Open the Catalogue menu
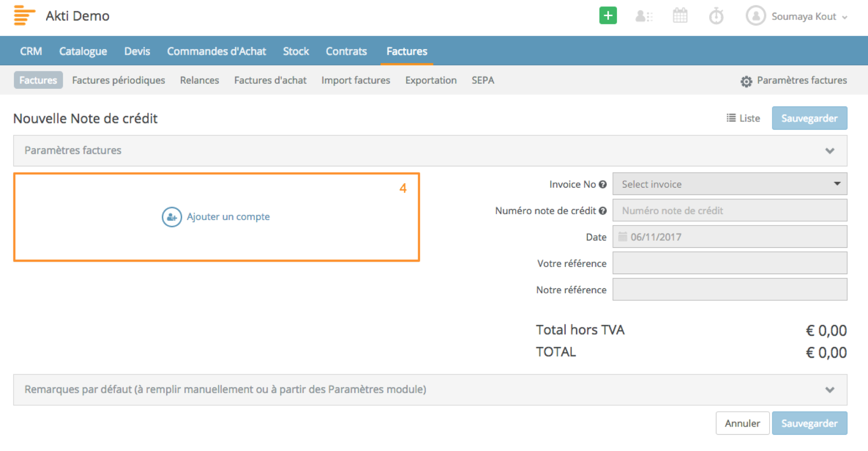 click(x=83, y=51)
